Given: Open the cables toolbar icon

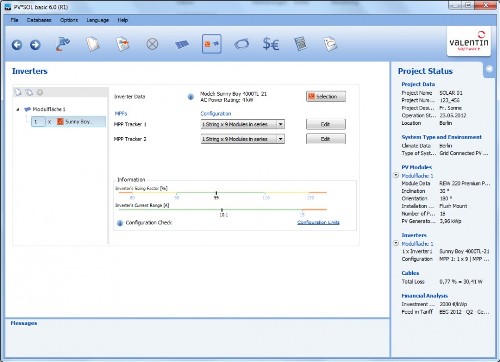Looking at the screenshot, I should point(242,44).
